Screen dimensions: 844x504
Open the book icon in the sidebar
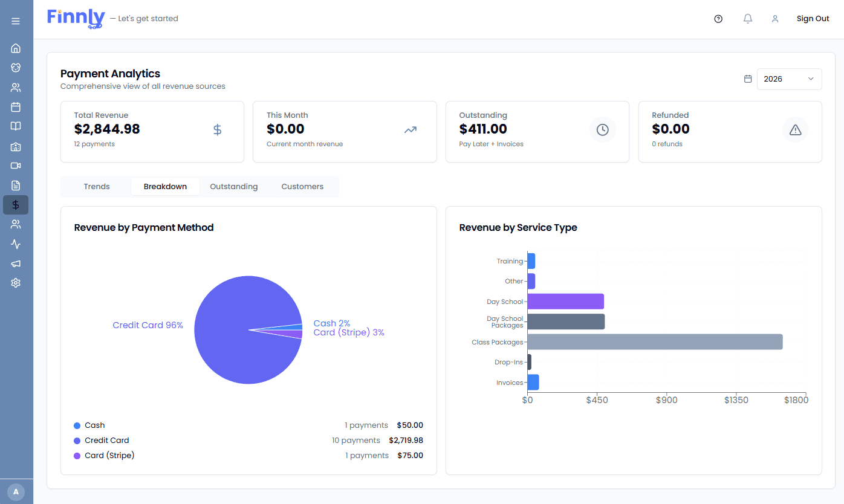click(x=16, y=126)
